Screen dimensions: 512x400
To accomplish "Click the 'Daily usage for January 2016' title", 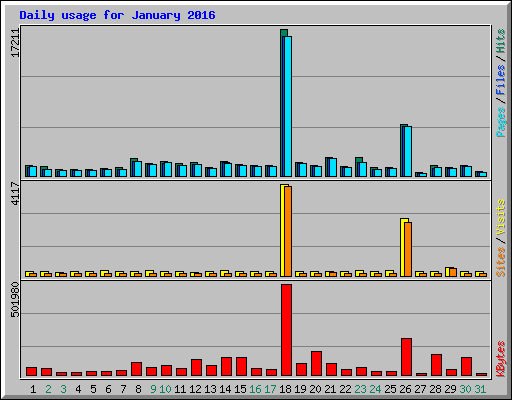I will tap(117, 15).
